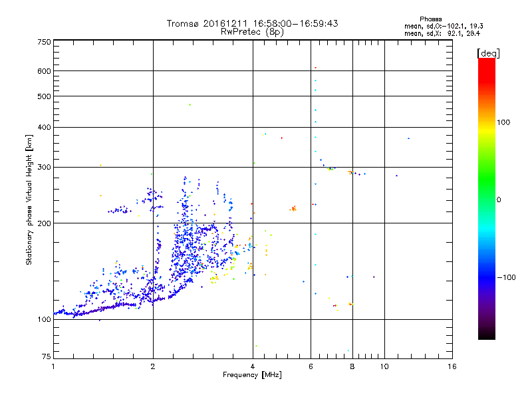
Task: Click the x-axis tick label '6'
Action: [311, 366]
